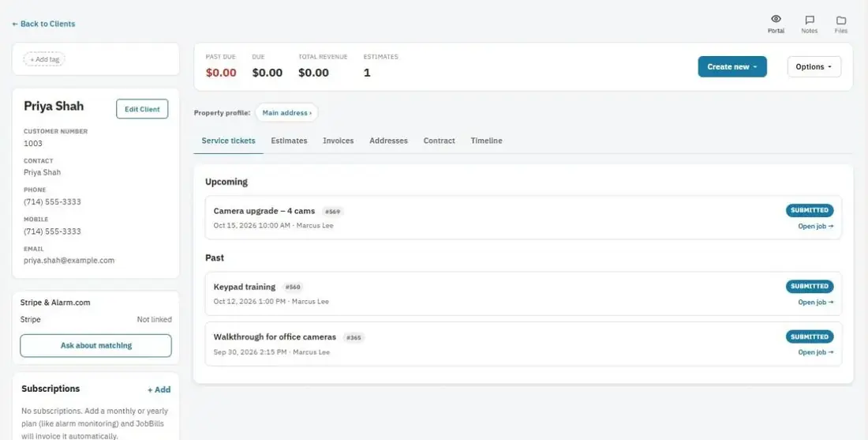Click the Estimates count 1
Screen dimensions: 868x440
point(366,73)
